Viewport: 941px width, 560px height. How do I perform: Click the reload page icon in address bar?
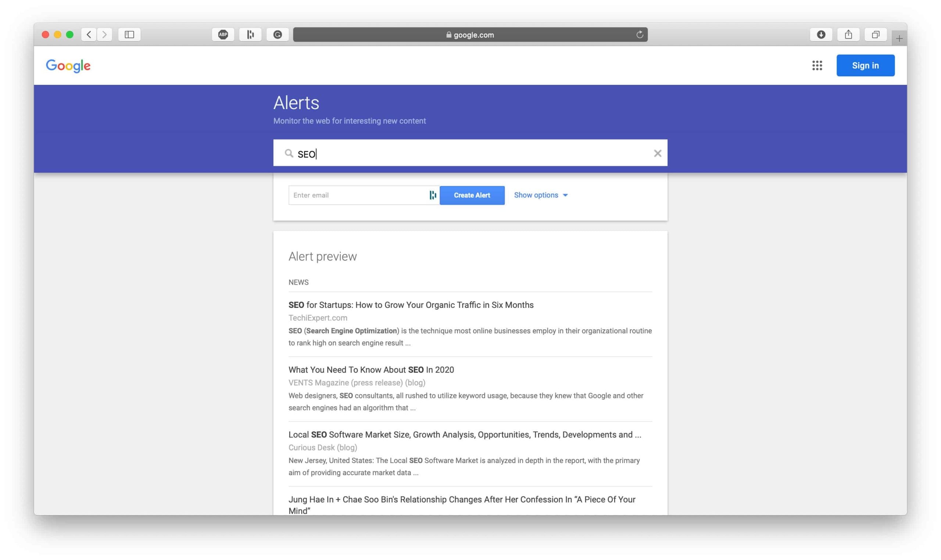tap(637, 35)
